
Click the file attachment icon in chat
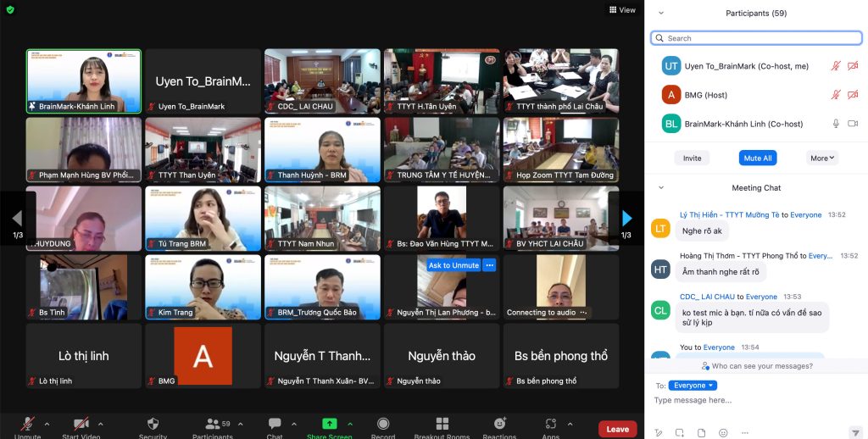701,433
